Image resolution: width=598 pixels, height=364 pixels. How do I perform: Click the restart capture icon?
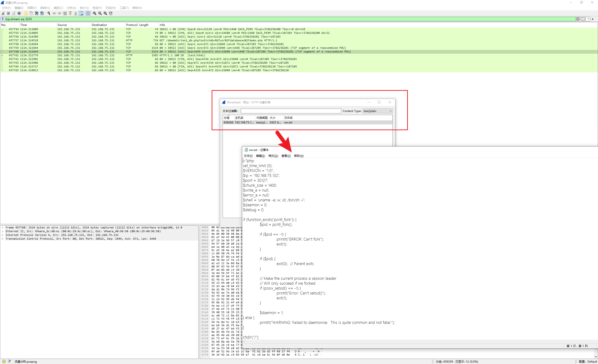tap(14, 13)
